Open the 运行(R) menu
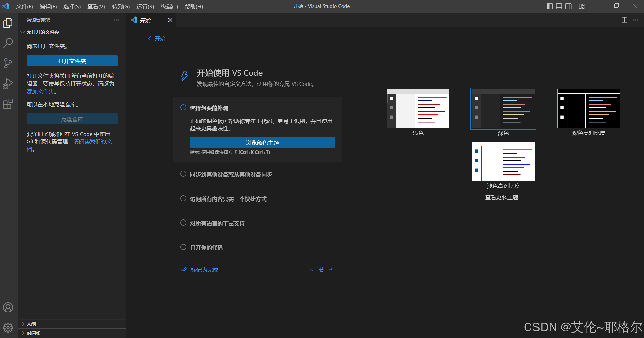 click(145, 6)
